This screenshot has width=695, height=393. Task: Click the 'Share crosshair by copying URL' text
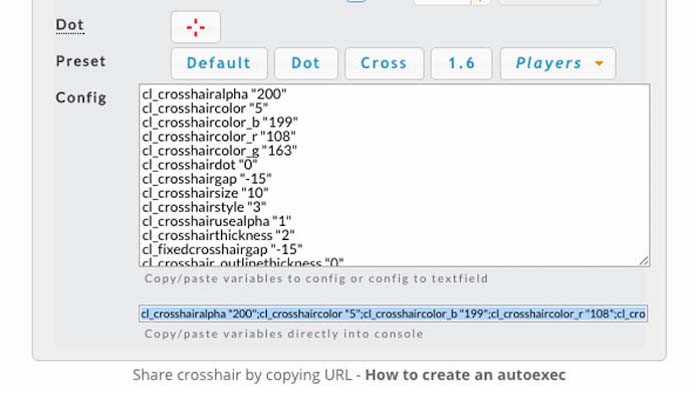click(242, 375)
